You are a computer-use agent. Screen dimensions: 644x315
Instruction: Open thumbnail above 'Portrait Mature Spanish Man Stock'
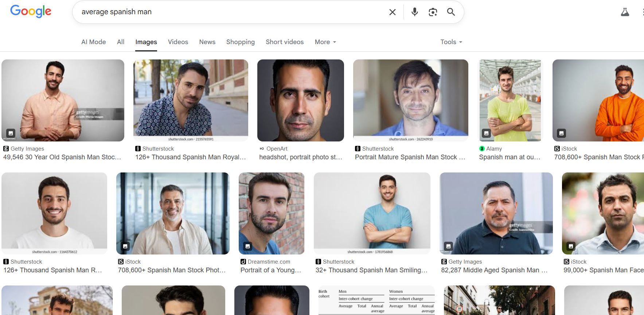[411, 100]
